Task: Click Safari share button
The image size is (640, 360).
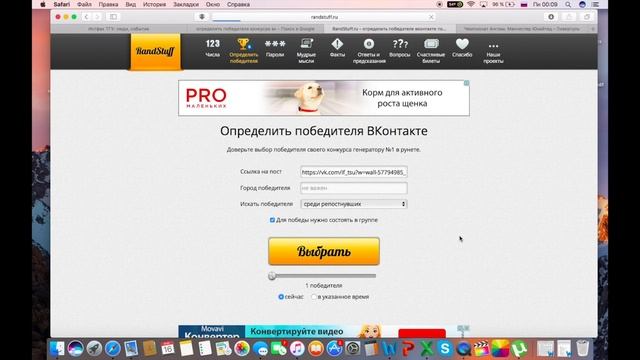Action: pyautogui.click(x=569, y=17)
